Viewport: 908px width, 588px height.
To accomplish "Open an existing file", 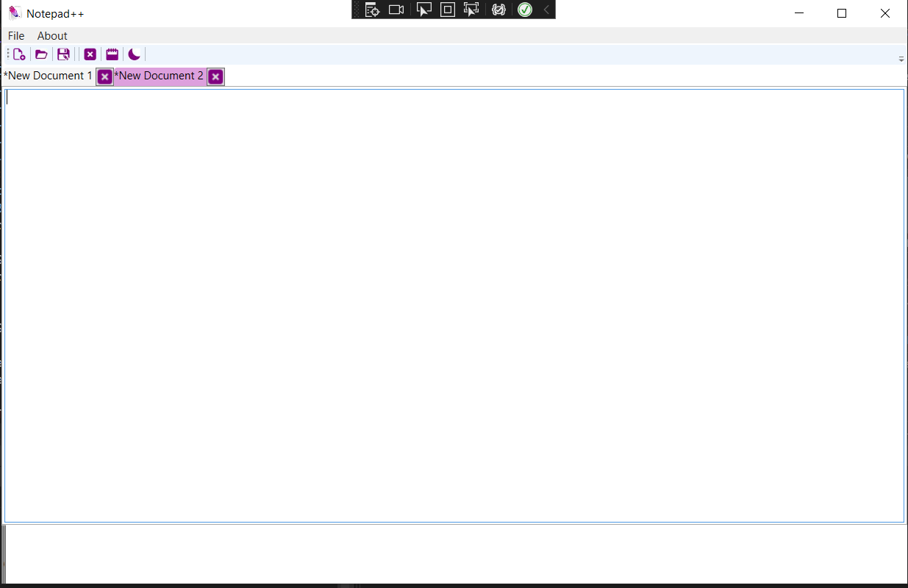I will click(x=41, y=54).
